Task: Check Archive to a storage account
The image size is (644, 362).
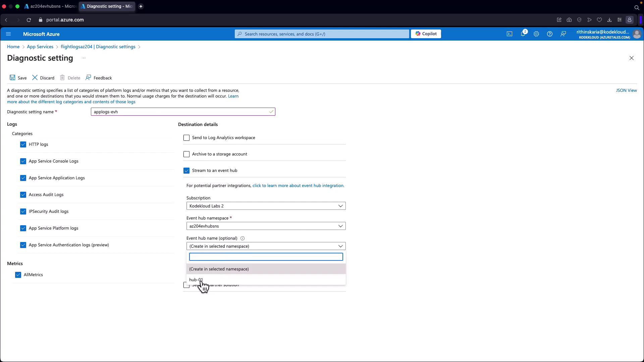Action: [x=186, y=154]
